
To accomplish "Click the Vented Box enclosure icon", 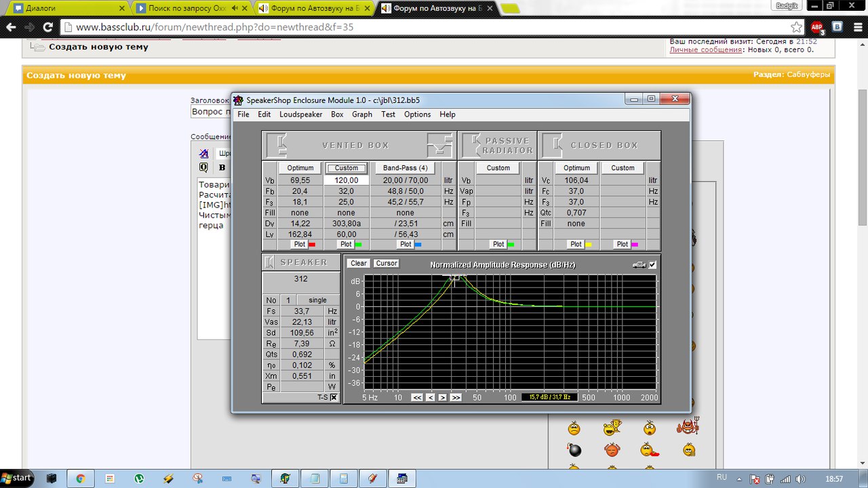I will [277, 145].
